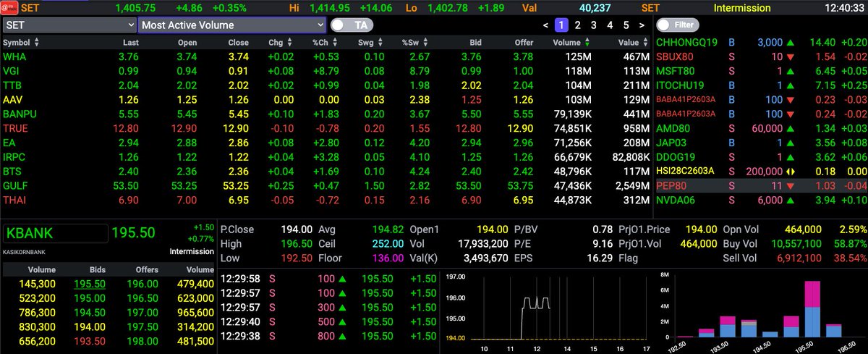
Task: Select the WHA stock row
Action: [326, 56]
